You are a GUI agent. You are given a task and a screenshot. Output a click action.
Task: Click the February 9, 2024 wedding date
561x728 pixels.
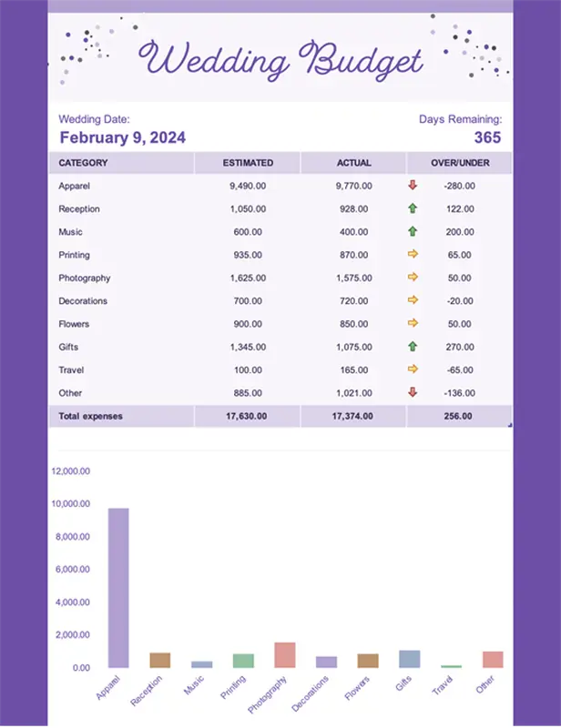(x=122, y=137)
